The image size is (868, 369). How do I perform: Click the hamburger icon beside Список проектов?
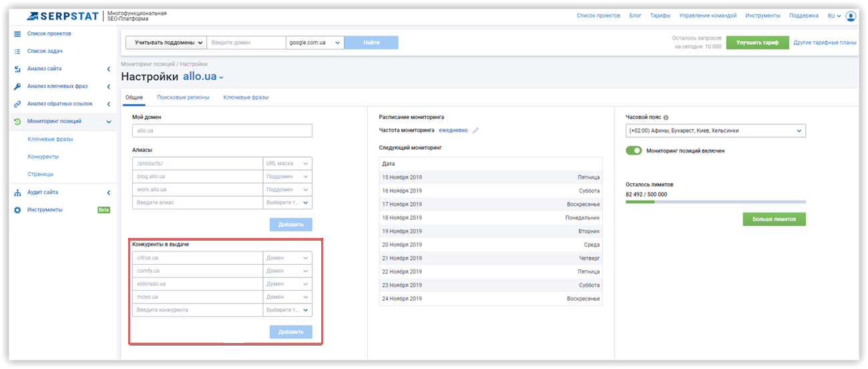point(17,33)
